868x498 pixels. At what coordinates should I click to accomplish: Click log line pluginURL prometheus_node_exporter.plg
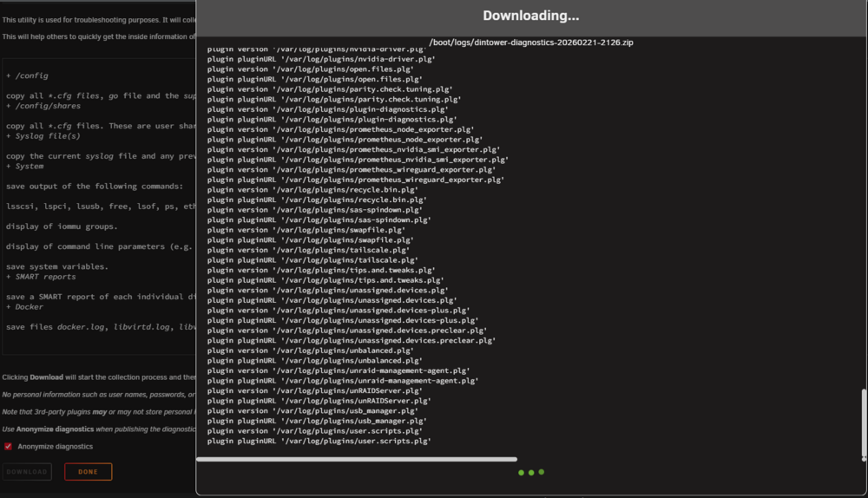[345, 140]
